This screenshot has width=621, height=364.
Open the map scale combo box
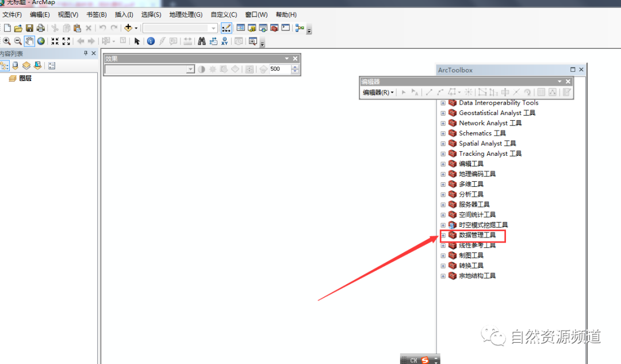[x=180, y=28]
